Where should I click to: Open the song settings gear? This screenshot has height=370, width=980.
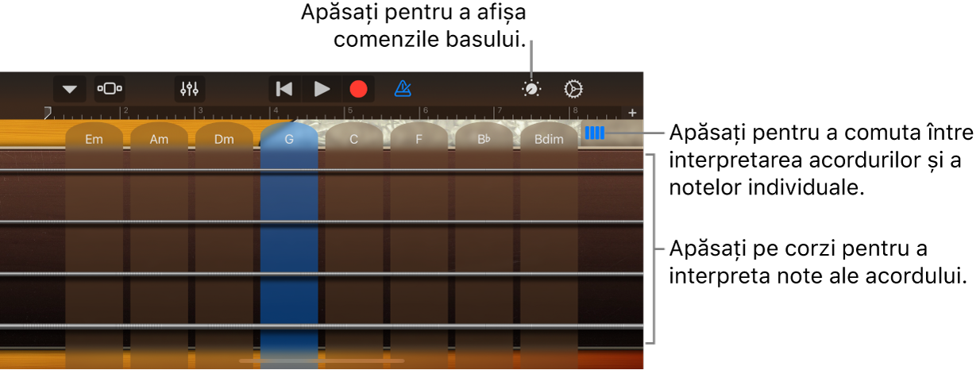pos(573,89)
